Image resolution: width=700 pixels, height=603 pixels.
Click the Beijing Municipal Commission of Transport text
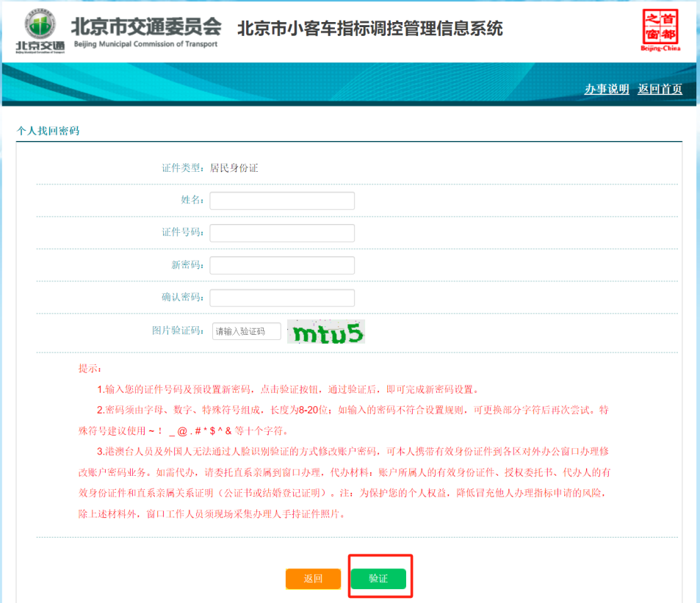pyautogui.click(x=144, y=43)
